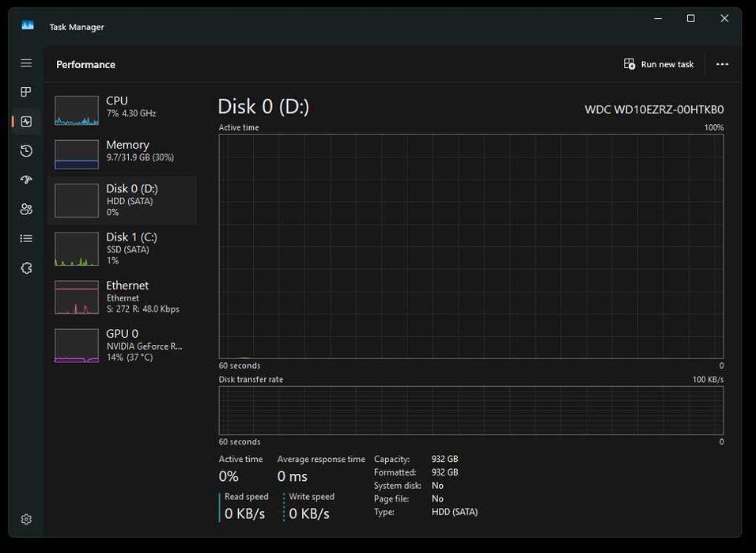The image size is (756, 553).
Task: Open the Services page icon
Action: point(26,268)
